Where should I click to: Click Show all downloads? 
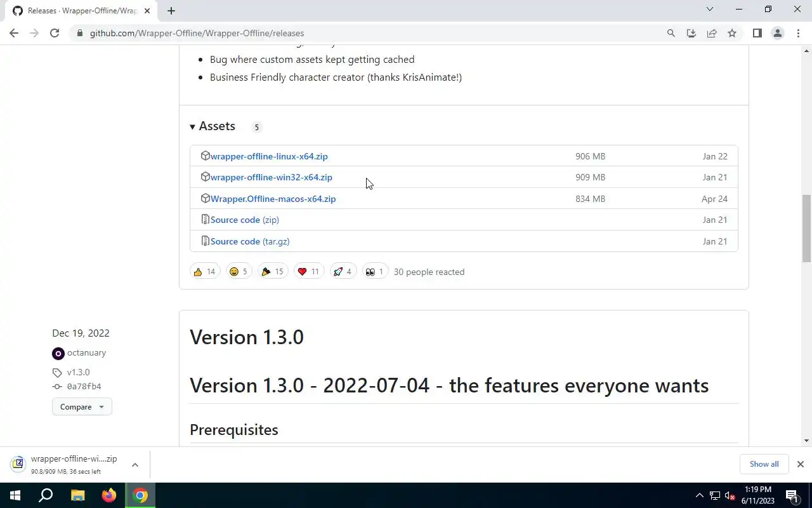pyautogui.click(x=764, y=464)
